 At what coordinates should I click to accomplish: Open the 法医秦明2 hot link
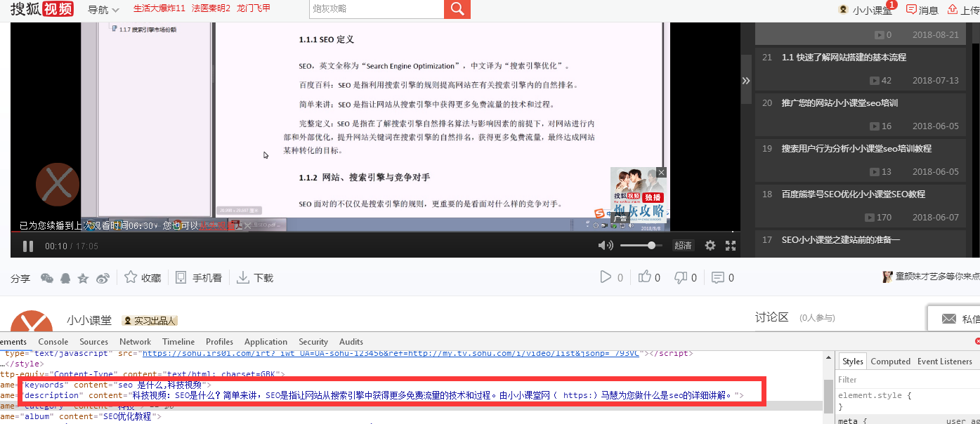[211, 8]
